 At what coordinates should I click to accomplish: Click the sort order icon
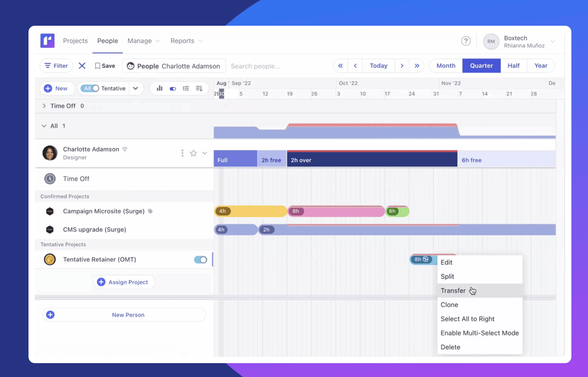[x=199, y=88]
